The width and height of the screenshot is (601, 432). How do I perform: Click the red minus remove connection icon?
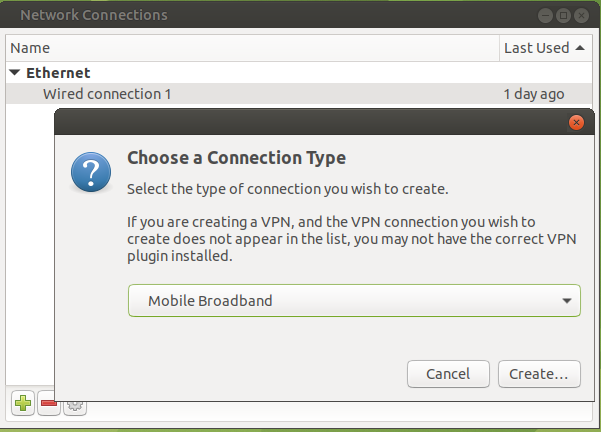48,403
